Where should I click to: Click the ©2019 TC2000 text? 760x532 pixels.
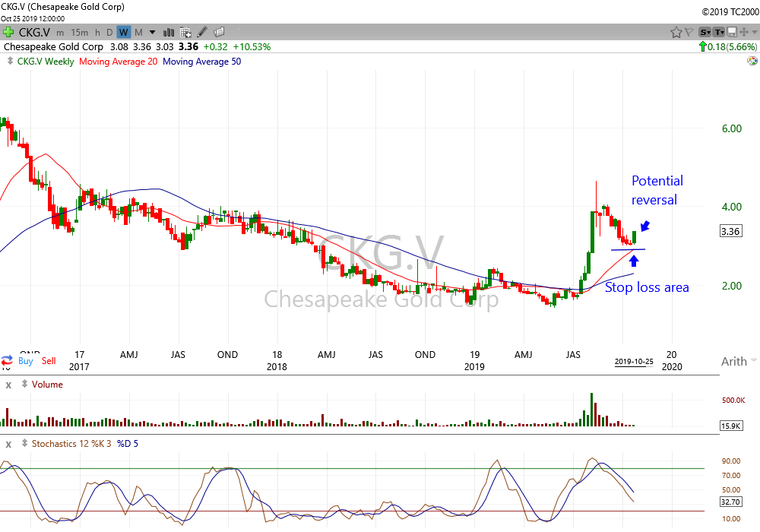(730, 11)
